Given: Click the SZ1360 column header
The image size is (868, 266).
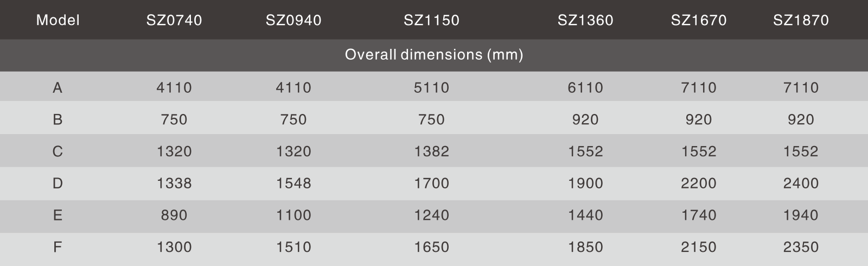Looking at the screenshot, I should [x=585, y=20].
